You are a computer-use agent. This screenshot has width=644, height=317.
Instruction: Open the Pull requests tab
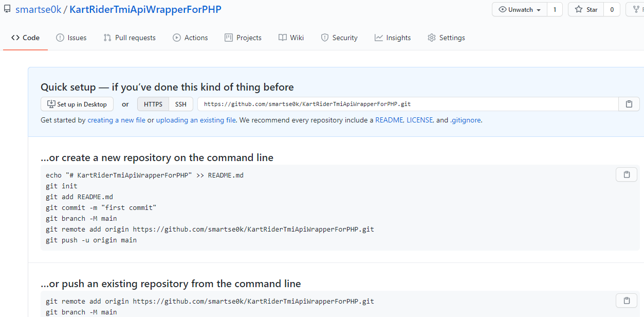pyautogui.click(x=130, y=38)
